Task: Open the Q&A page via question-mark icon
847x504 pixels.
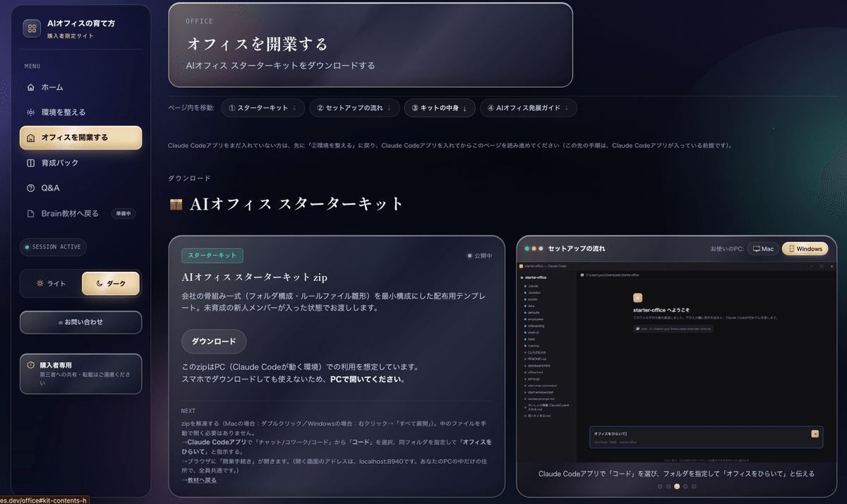Action: 30,188
